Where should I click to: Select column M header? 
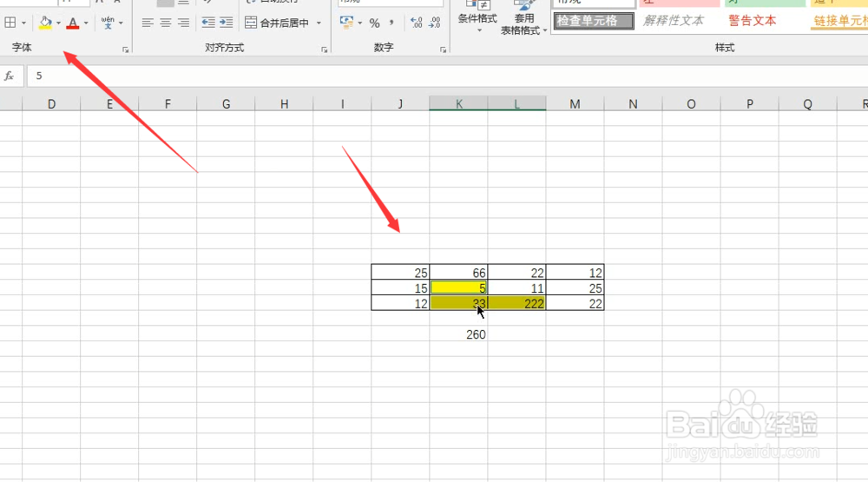pyautogui.click(x=575, y=103)
